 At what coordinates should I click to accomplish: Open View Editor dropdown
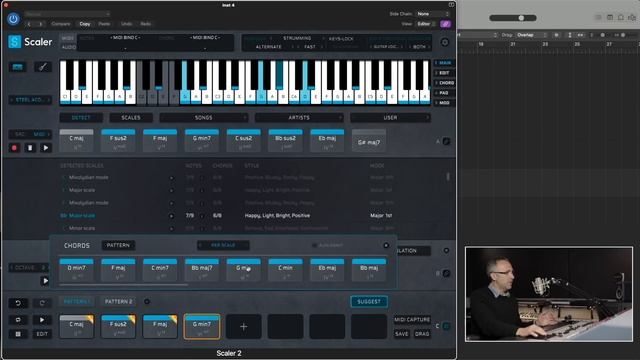[426, 24]
